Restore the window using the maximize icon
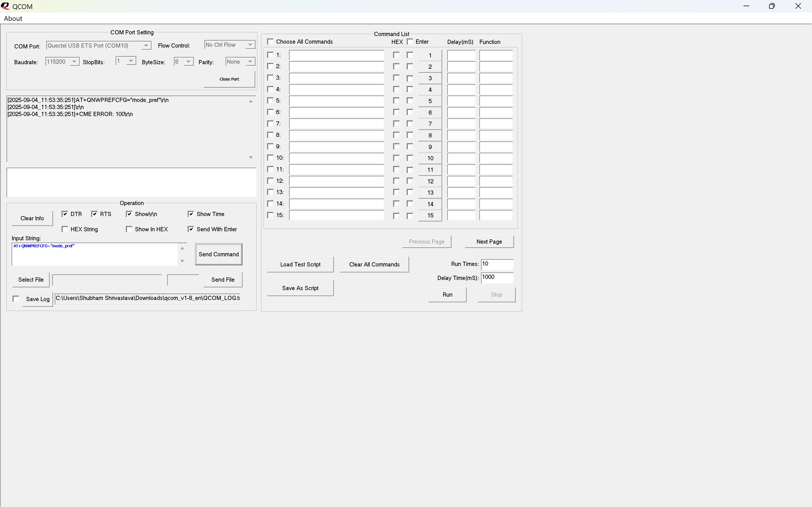Screen dimensions: 812x507 (772, 6)
